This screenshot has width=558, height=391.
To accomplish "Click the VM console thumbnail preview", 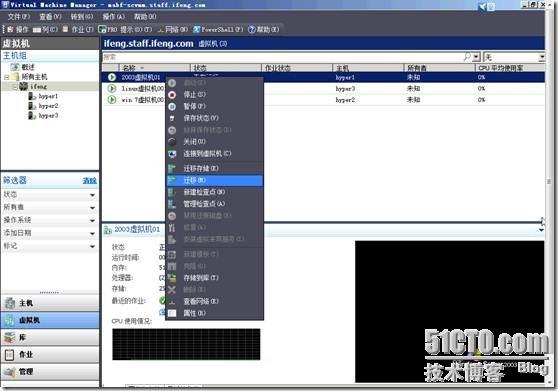I will 449,312.
